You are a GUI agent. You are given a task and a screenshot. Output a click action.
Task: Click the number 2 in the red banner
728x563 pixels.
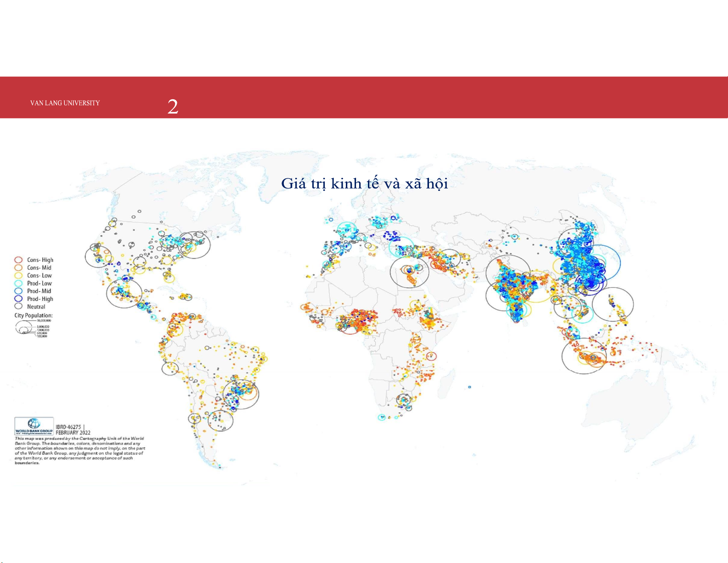click(x=173, y=107)
